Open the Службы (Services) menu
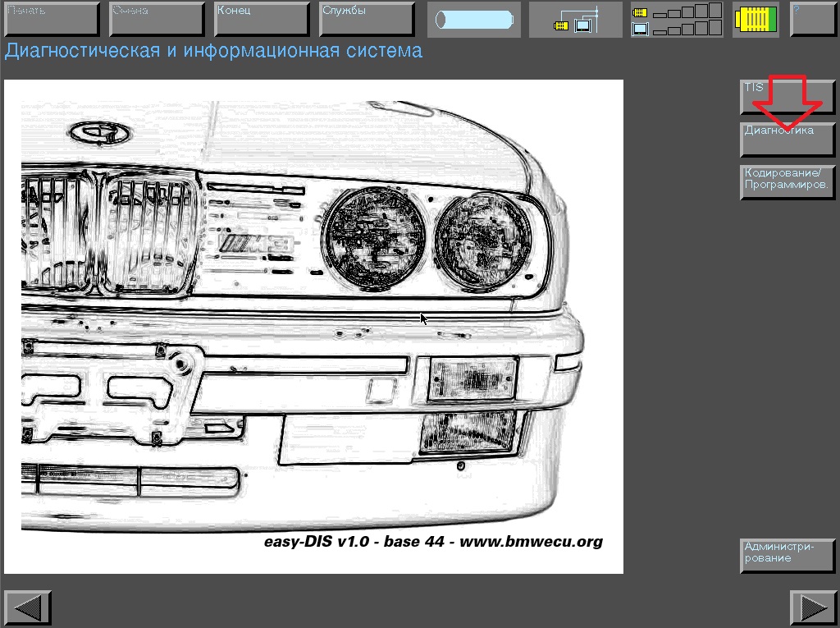 point(366,19)
